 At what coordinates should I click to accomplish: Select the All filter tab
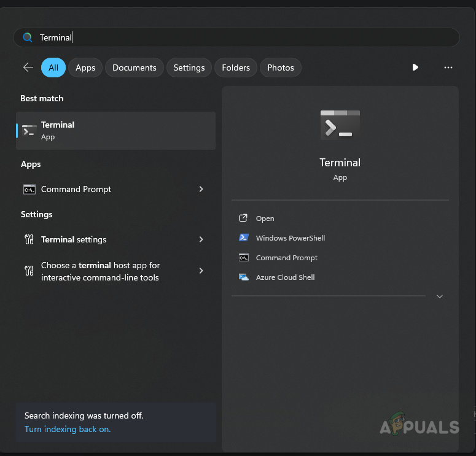tap(53, 68)
